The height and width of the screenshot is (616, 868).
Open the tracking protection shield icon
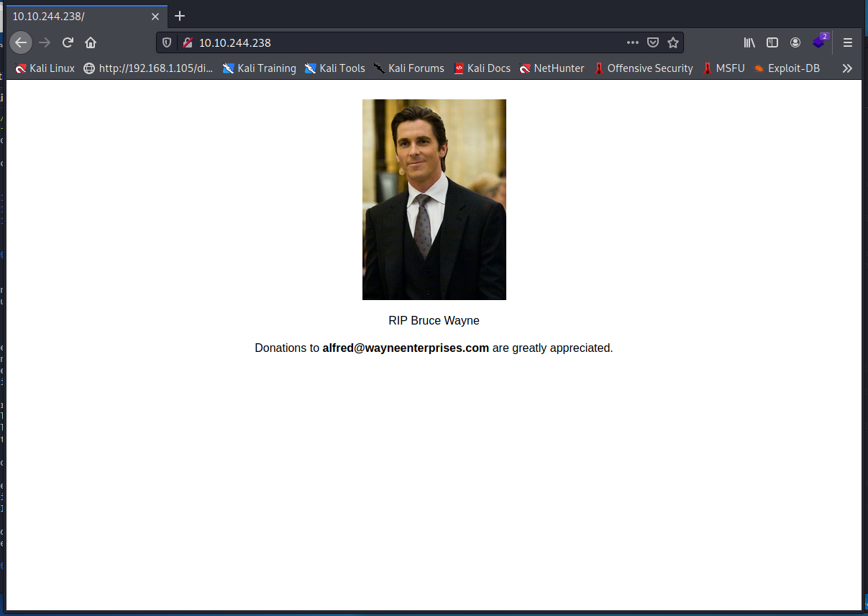point(167,42)
